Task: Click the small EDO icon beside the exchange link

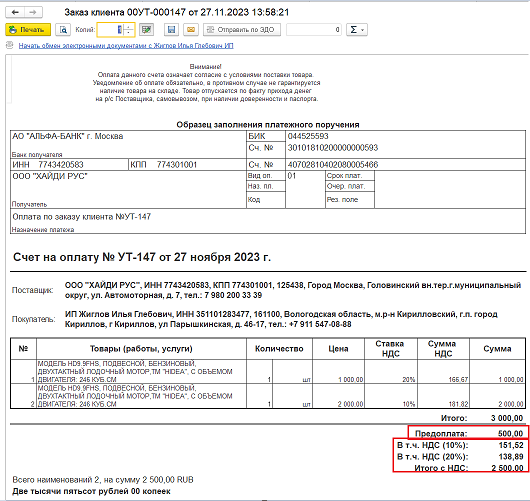Action: [x=9, y=45]
